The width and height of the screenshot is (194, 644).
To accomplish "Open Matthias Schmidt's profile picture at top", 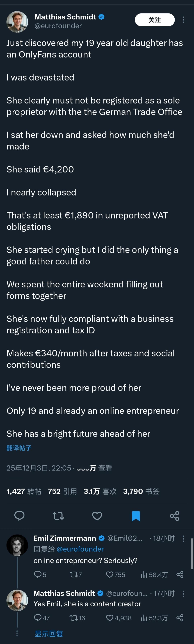I will [x=17, y=22].
